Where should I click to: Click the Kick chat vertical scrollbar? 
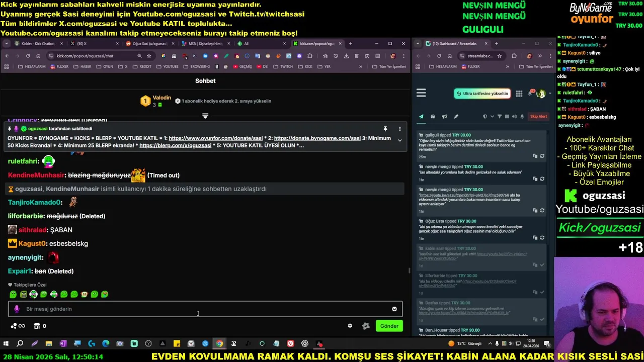pyautogui.click(x=409, y=270)
